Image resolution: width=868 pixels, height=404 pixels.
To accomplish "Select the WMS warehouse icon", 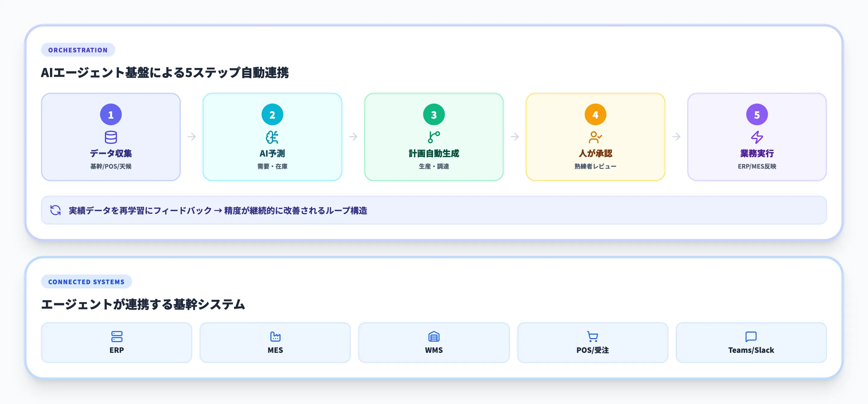I will (x=434, y=336).
